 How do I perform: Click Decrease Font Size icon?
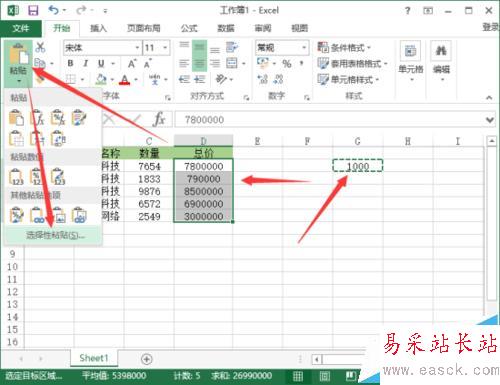coord(148,63)
